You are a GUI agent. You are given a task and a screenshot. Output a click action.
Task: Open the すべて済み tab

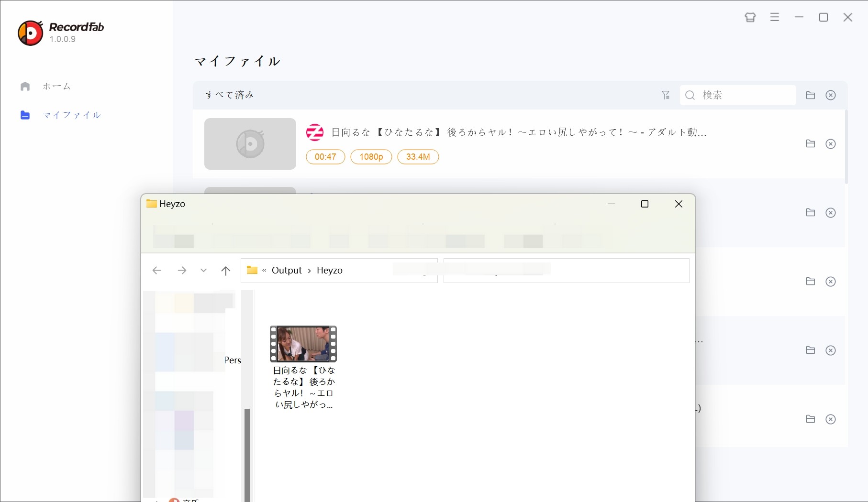pos(230,95)
